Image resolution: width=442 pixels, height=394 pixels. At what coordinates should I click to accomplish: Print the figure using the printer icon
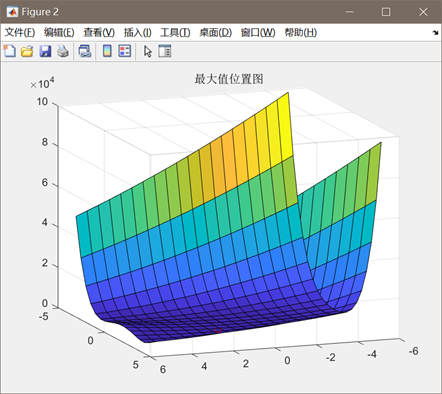[63, 51]
